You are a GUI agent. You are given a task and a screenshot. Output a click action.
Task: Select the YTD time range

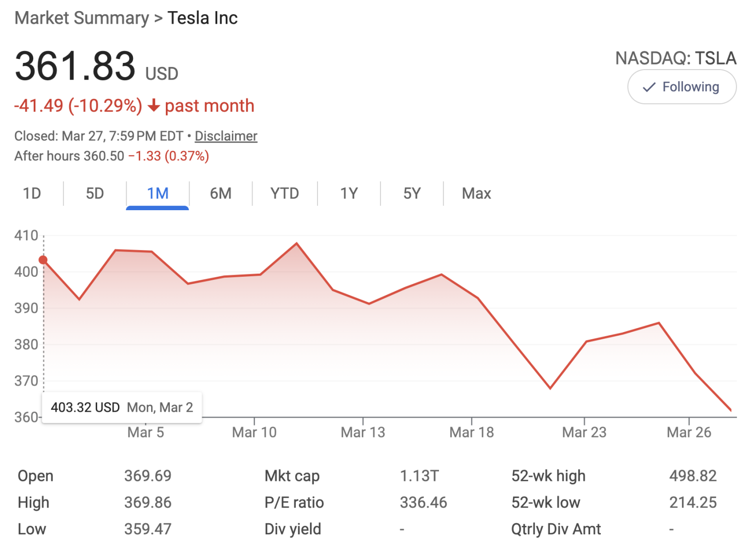tap(284, 193)
